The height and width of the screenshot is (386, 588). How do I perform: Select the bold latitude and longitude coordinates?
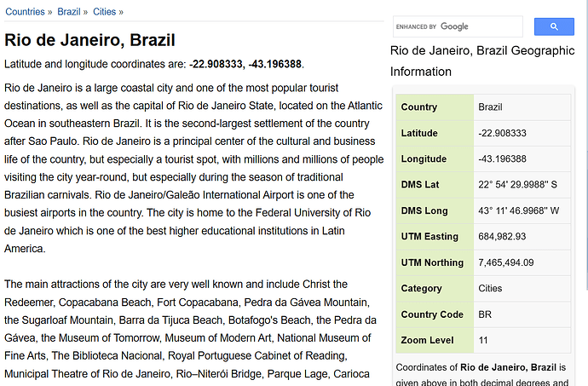245,64
